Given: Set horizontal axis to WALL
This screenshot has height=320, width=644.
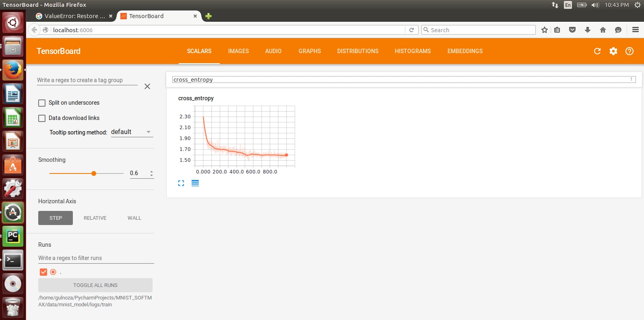Looking at the screenshot, I should 134,218.
